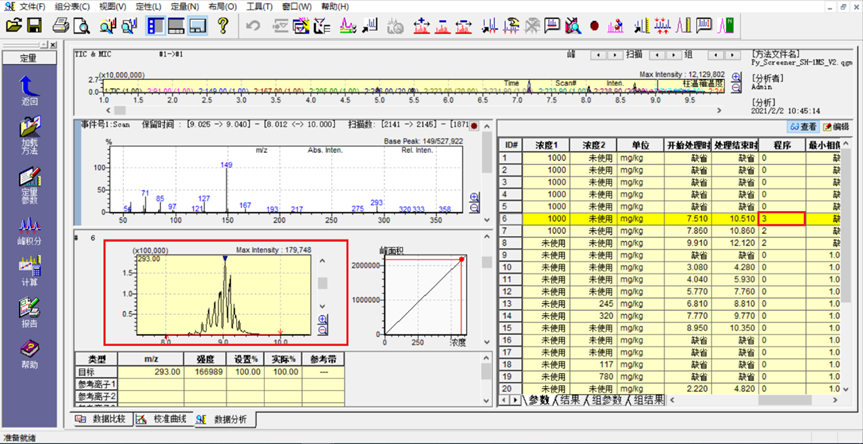Viewport: 863px width, 444px height.
Task: Switch to the 数据比较 tab
Action: pos(102,419)
